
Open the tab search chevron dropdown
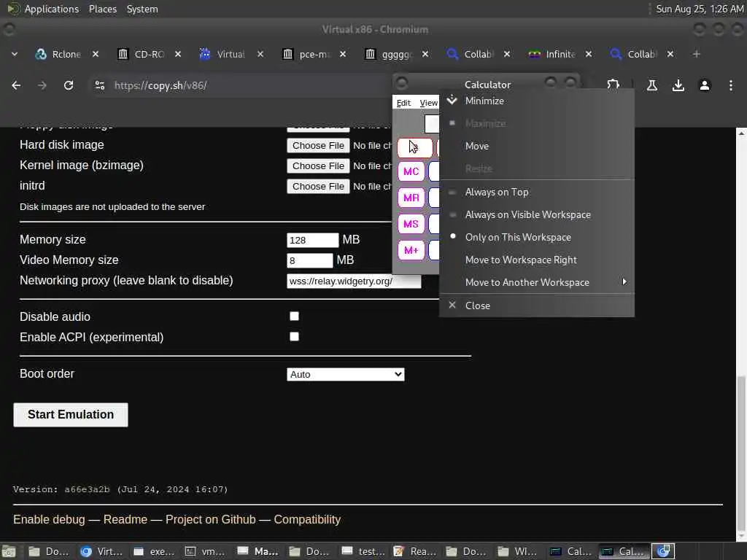tap(15, 54)
